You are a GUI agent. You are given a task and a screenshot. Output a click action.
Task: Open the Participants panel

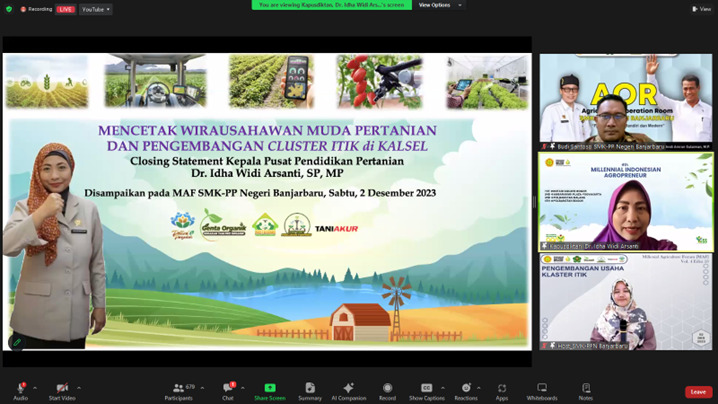[178, 388]
